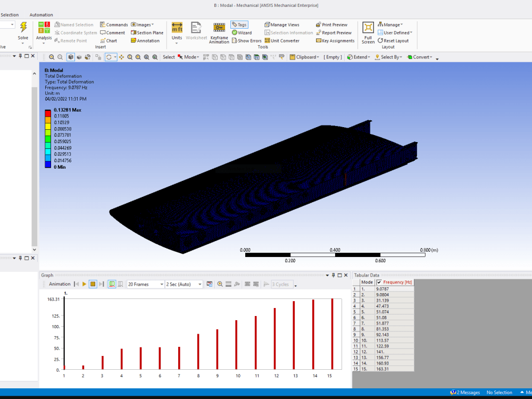Image resolution: width=532 pixels, height=399 pixels.
Task: Click the No Selection status item
Action: (x=499, y=393)
